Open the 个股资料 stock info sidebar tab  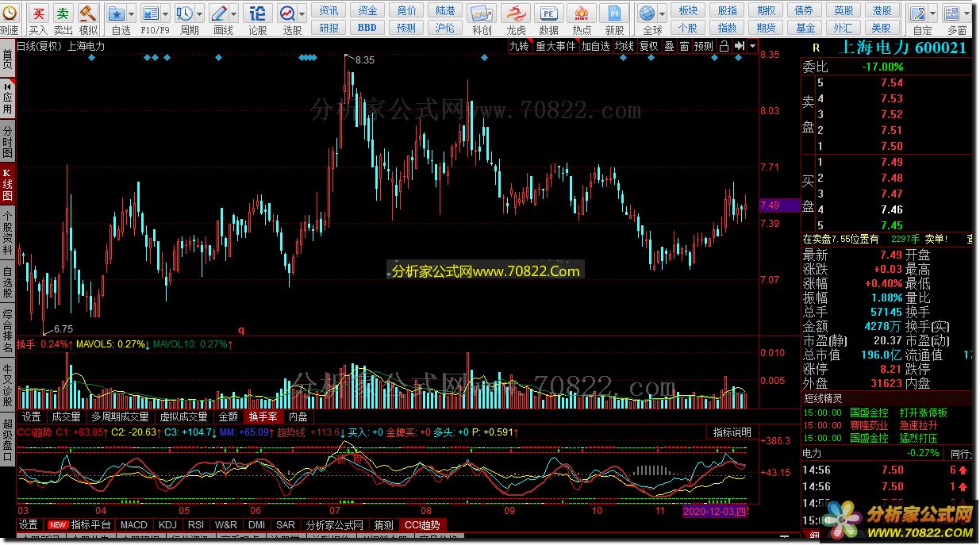pyautogui.click(x=7, y=232)
